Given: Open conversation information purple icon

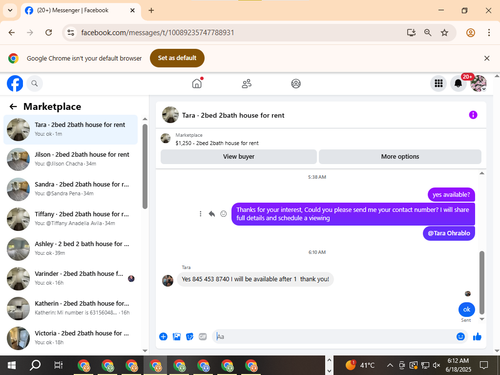Looking at the screenshot, I should (473, 115).
